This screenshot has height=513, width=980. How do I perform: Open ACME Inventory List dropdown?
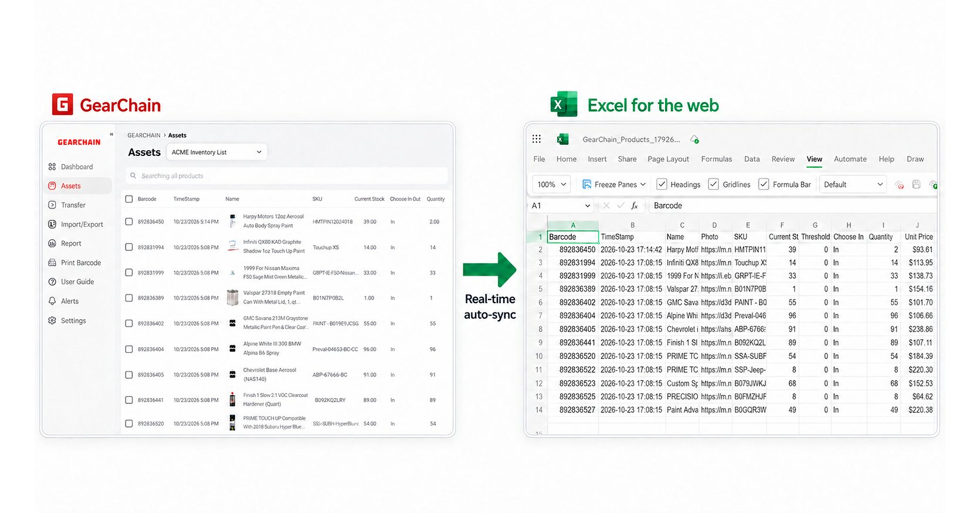pyautogui.click(x=217, y=152)
